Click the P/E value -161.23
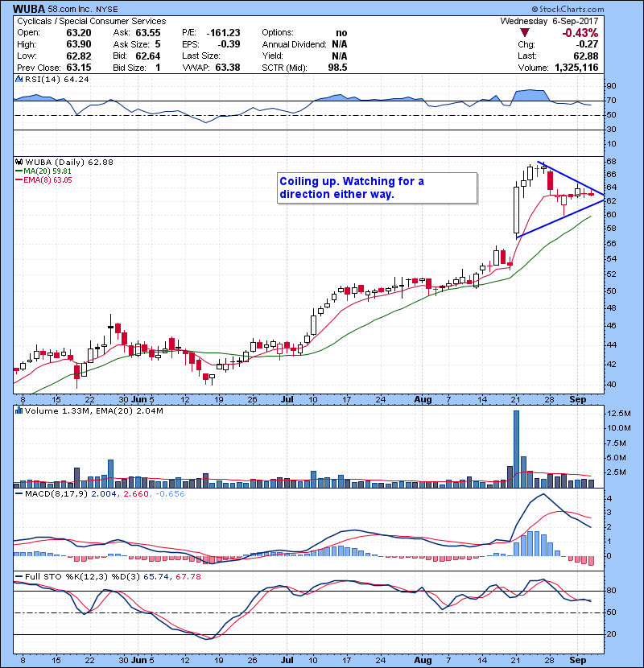The image size is (644, 668). pos(223,33)
